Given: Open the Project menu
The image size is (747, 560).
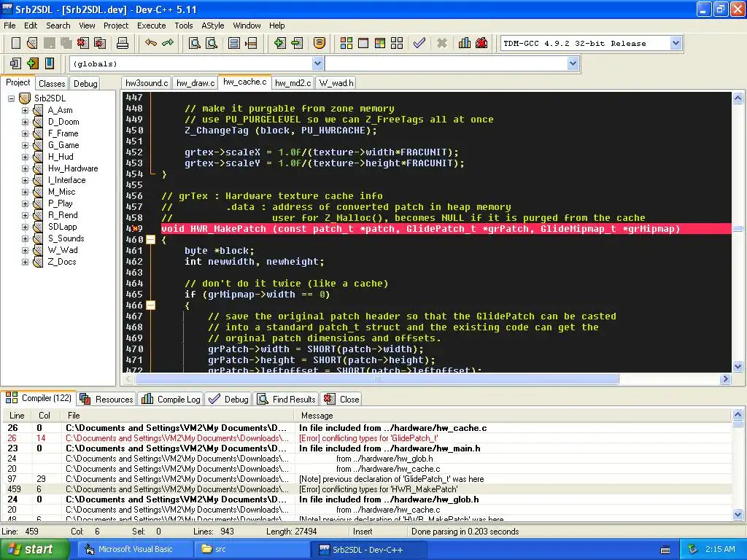Looking at the screenshot, I should tap(116, 26).
